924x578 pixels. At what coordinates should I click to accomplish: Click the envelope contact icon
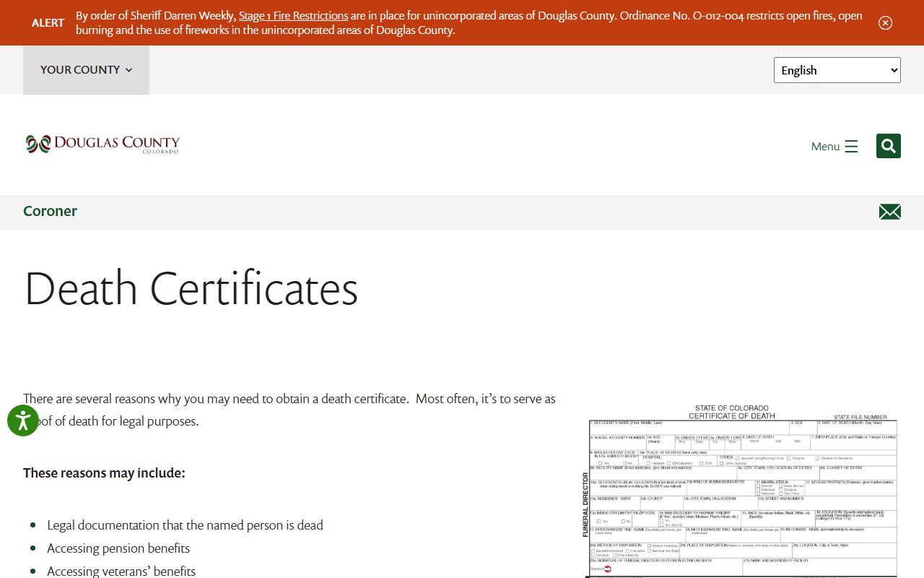(x=889, y=212)
